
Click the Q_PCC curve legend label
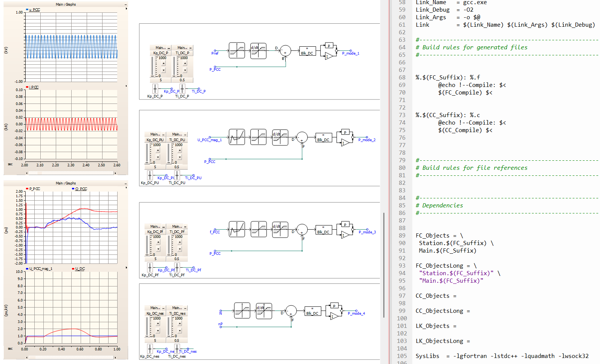point(81,189)
